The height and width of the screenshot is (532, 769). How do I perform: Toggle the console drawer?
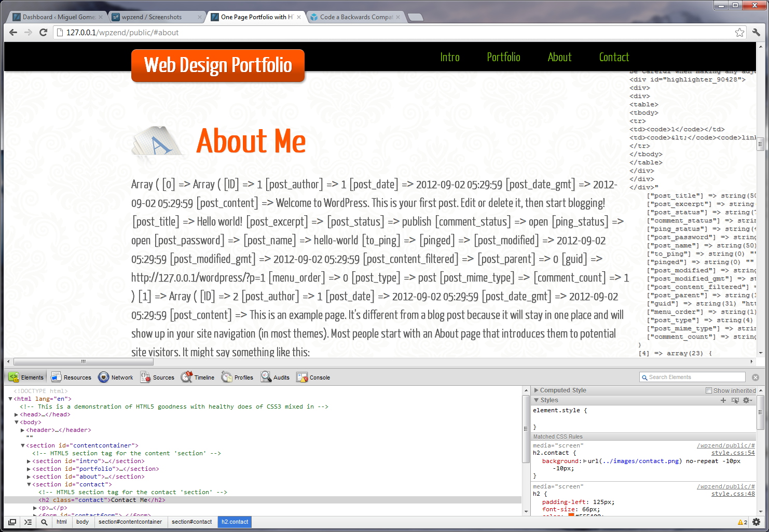pos(28,522)
